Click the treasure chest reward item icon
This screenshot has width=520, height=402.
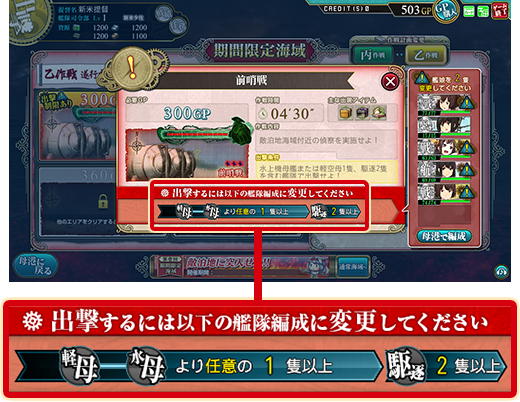point(345,113)
